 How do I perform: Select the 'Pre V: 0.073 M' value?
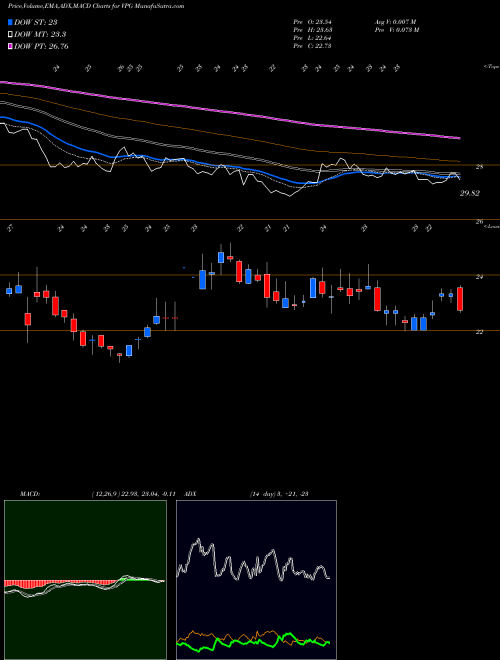397,30
